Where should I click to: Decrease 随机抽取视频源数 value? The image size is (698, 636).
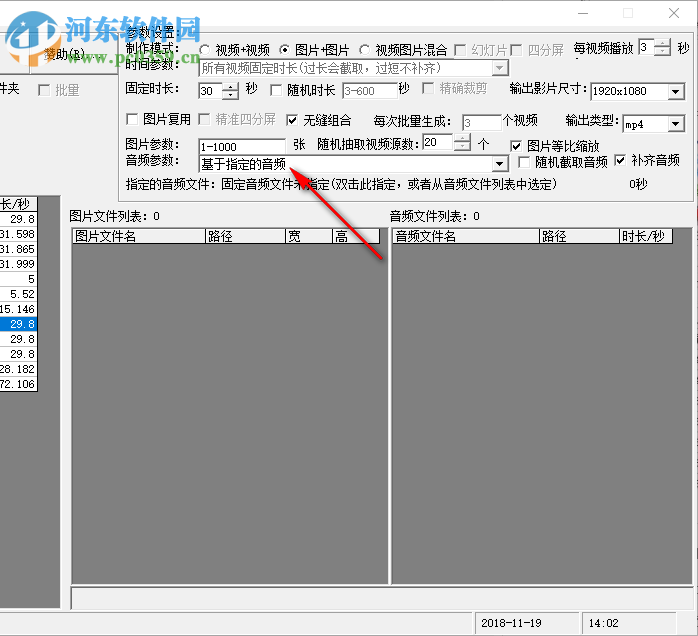tap(463, 146)
